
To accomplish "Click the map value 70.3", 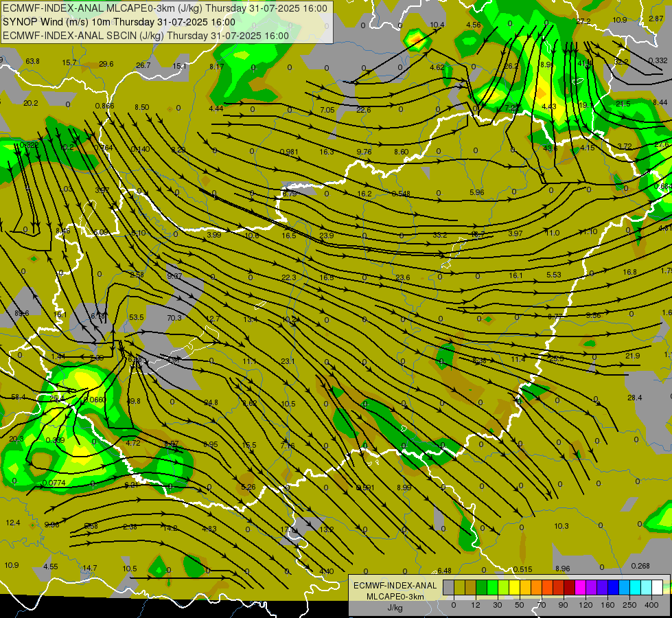I will 174,318.
